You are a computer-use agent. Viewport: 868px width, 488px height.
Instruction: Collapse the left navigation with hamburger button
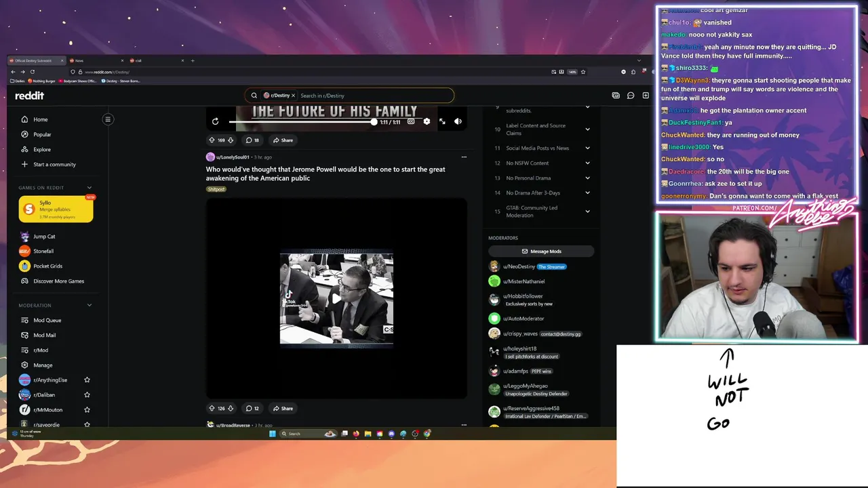pos(107,119)
